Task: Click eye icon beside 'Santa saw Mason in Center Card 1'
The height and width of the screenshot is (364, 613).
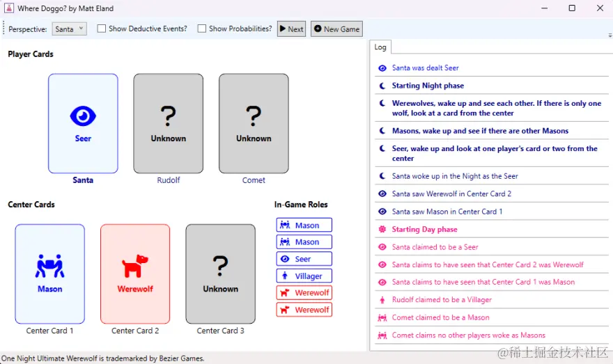Action: 382,212
